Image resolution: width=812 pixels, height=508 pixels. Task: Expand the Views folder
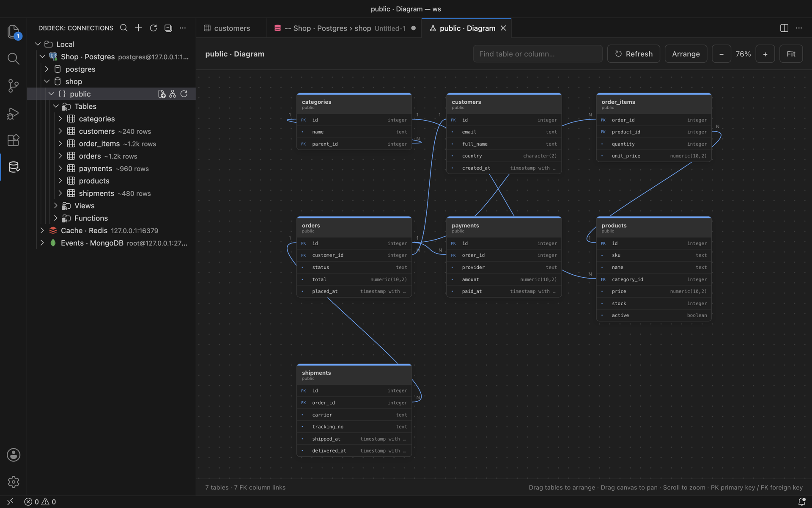[x=55, y=206]
